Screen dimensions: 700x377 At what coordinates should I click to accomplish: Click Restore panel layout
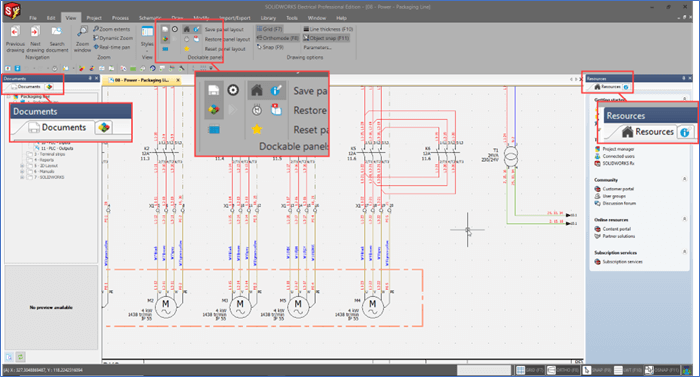coord(227,39)
